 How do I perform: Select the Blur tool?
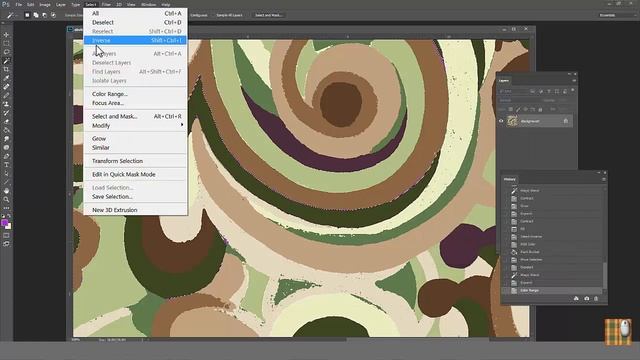click(6, 139)
